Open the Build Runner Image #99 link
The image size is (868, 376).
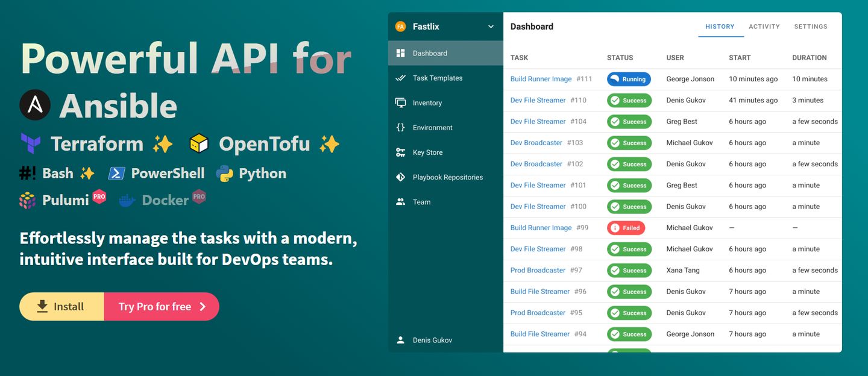(x=541, y=228)
